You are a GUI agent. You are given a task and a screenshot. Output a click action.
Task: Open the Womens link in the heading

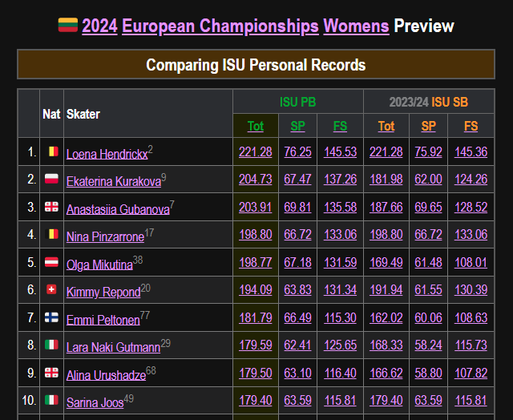[356, 26]
